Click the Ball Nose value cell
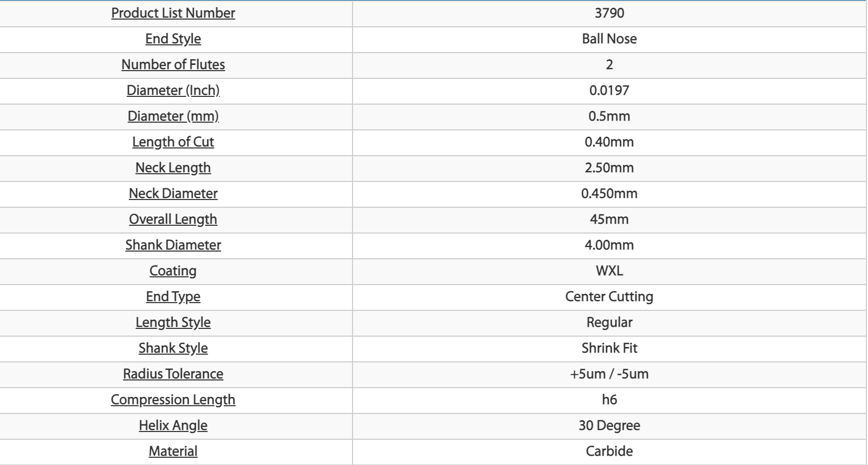The image size is (868, 465). pyautogui.click(x=609, y=40)
